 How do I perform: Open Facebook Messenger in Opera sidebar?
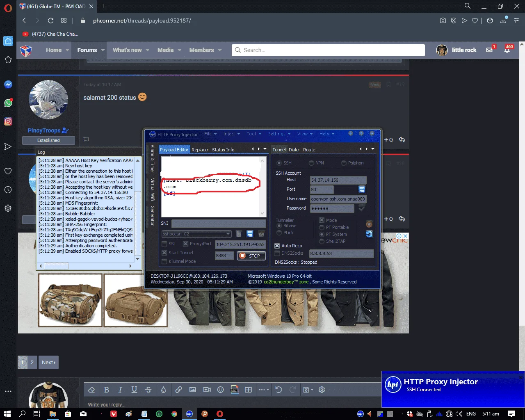[x=8, y=84]
